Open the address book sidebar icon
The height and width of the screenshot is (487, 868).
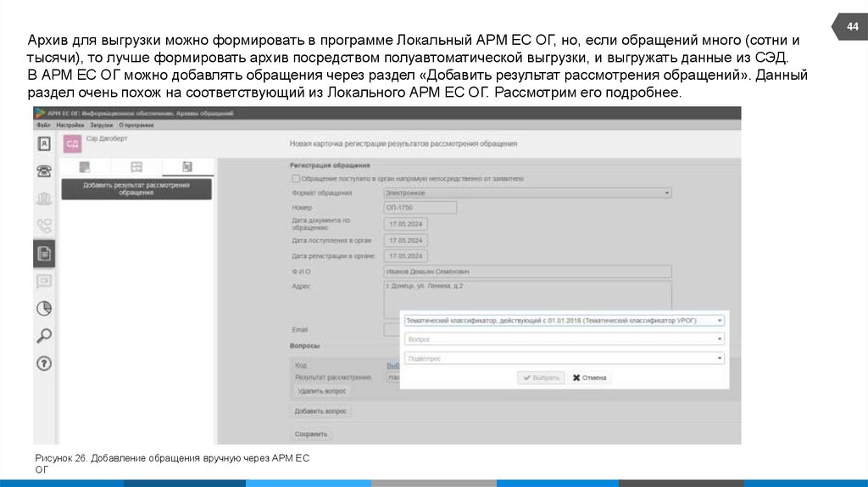(44, 144)
